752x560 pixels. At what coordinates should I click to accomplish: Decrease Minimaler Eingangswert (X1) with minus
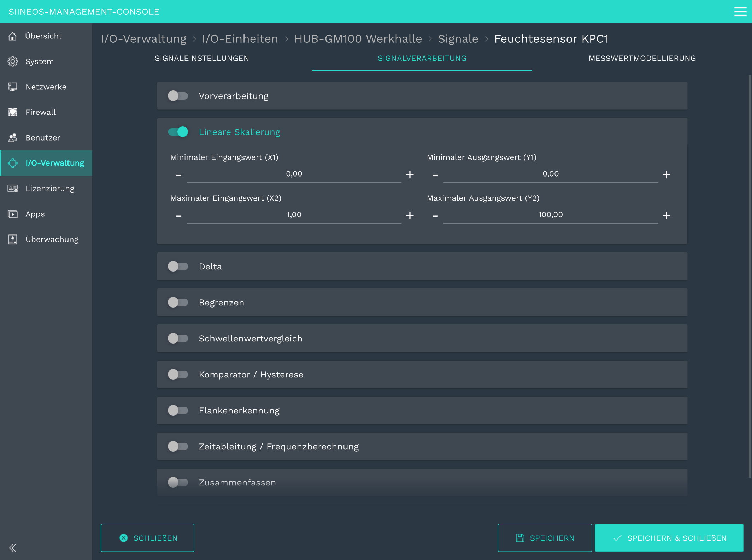coord(179,175)
